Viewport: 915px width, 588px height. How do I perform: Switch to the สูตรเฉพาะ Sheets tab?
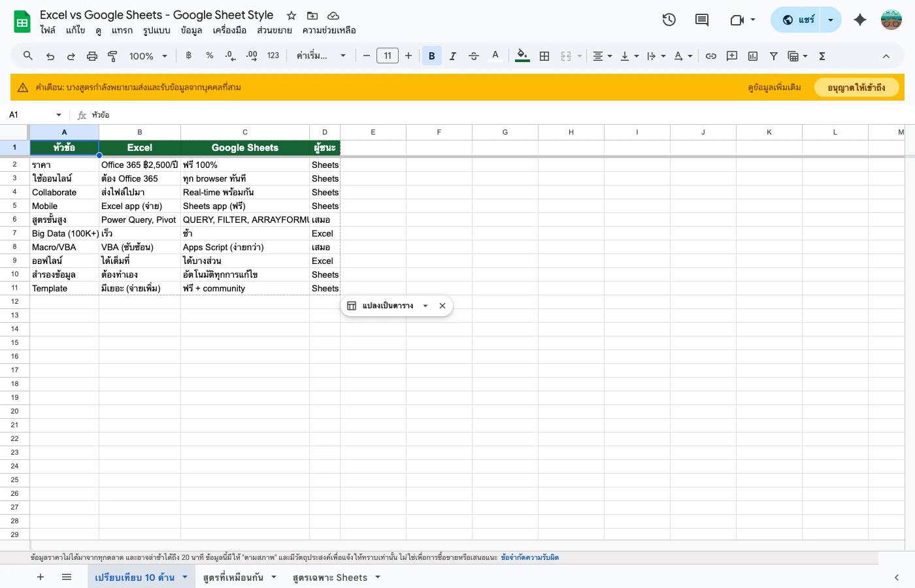coord(330,577)
